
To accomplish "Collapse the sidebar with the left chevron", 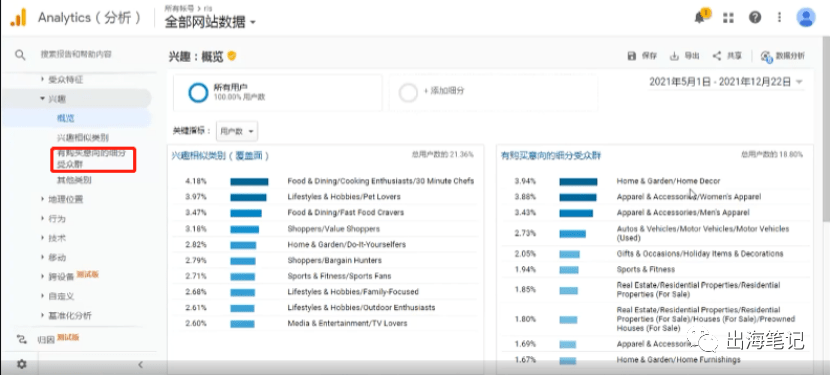I will coord(140,364).
